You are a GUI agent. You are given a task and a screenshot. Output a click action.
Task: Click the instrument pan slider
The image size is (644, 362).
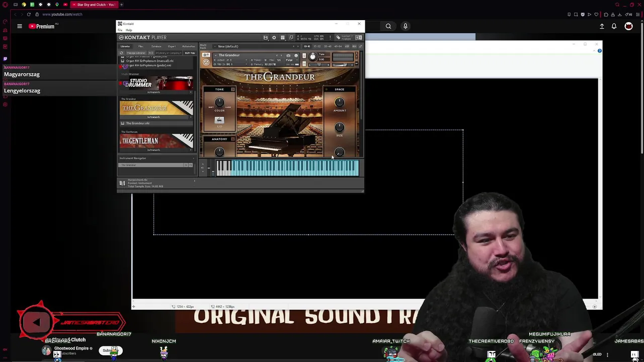point(319,65)
